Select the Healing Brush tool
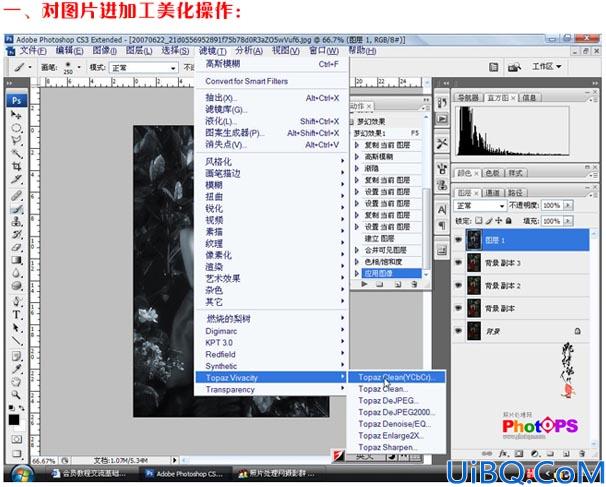 click(x=16, y=196)
